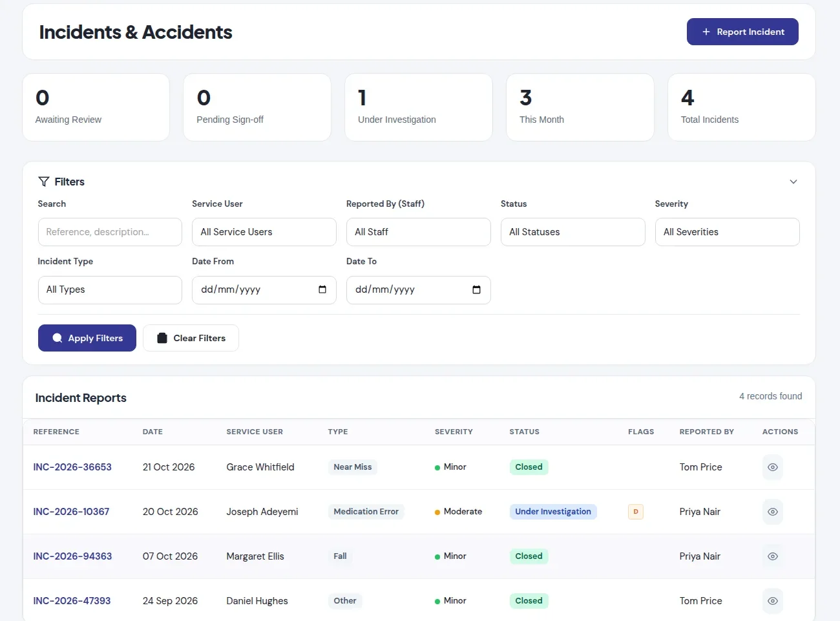840x621 pixels.
Task: Open the Date To calendar picker icon
Action: click(x=477, y=289)
